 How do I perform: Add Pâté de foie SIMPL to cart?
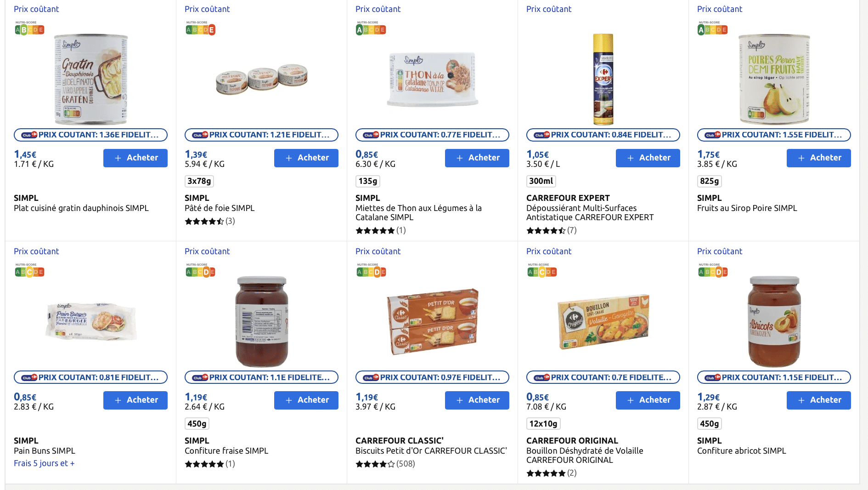click(x=306, y=158)
